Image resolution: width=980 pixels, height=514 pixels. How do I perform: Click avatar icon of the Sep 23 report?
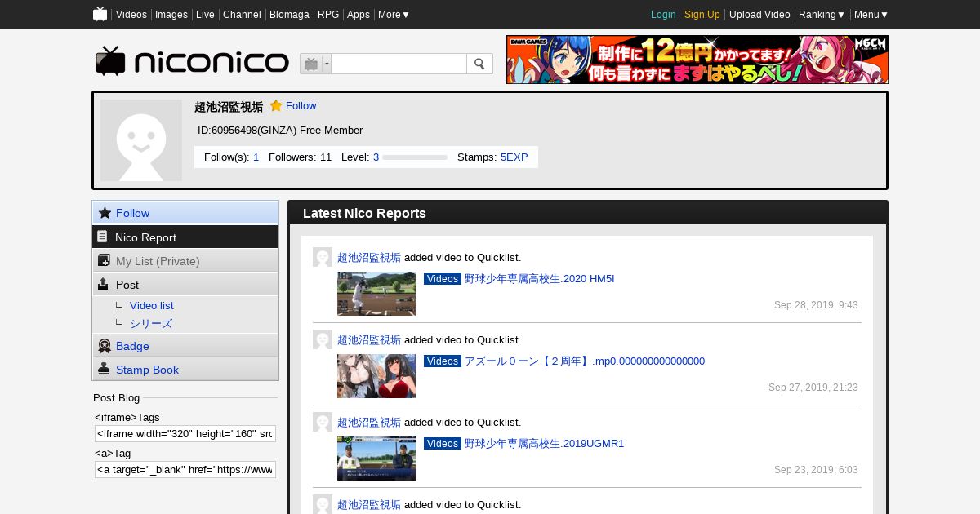point(323,422)
